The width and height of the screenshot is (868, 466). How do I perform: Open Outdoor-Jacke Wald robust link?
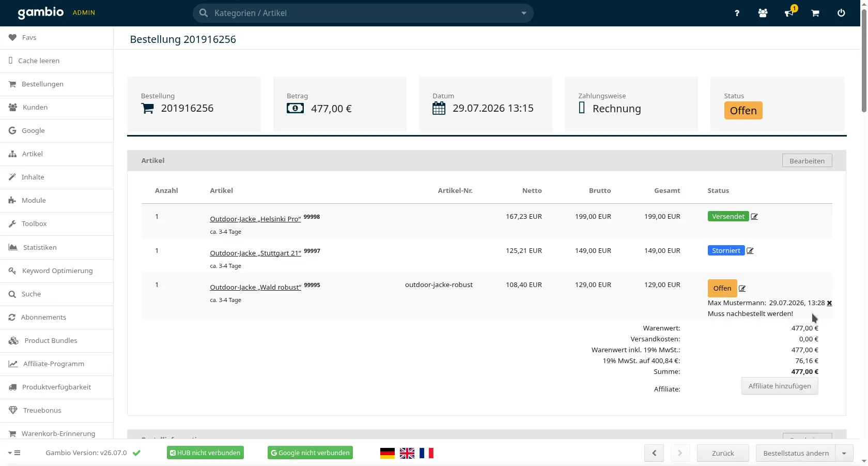[255, 288]
